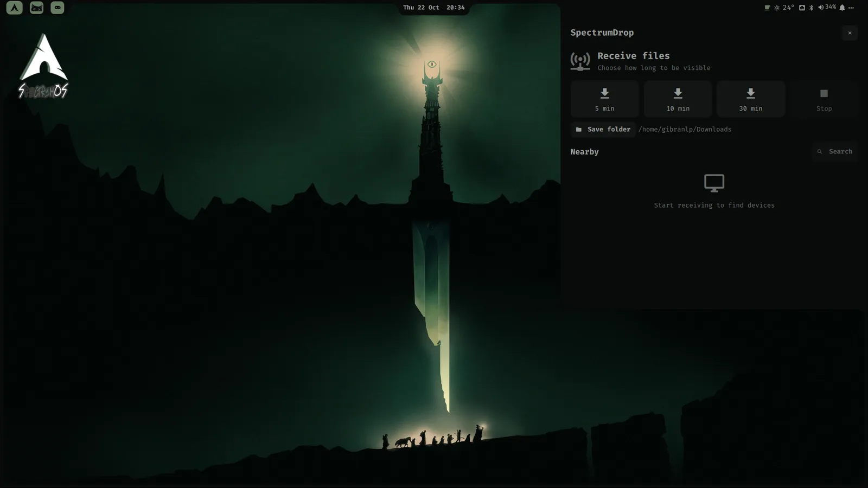Search for nearby devices
This screenshot has height=488, width=868.
835,152
